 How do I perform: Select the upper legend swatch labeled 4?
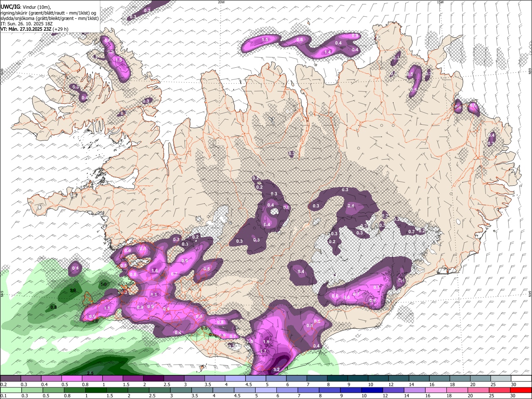click(x=235, y=379)
